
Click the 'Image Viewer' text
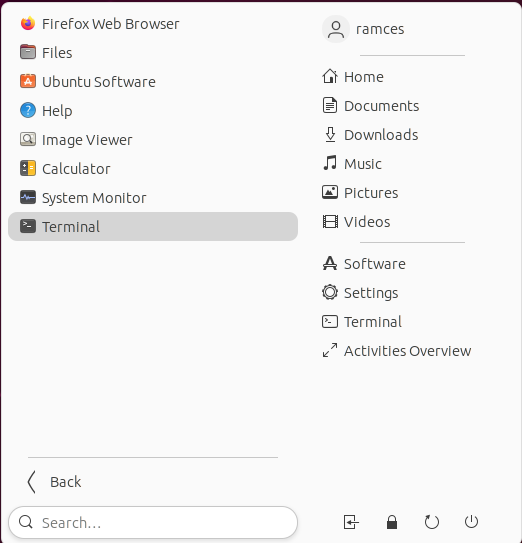coord(87,140)
